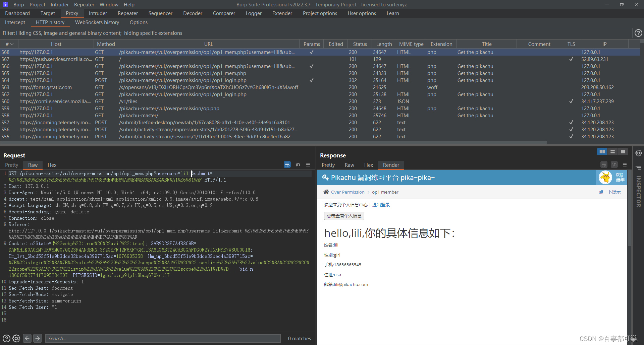Open the Project options tab

[320, 13]
